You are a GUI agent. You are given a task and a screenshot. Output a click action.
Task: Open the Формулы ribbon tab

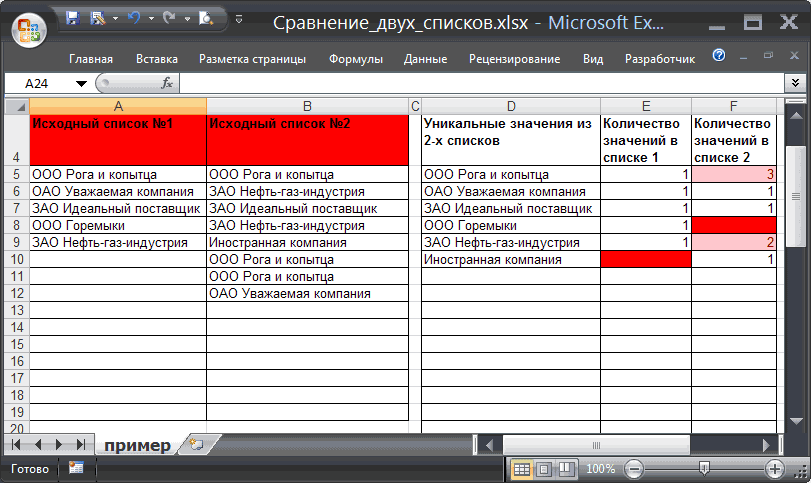click(354, 59)
